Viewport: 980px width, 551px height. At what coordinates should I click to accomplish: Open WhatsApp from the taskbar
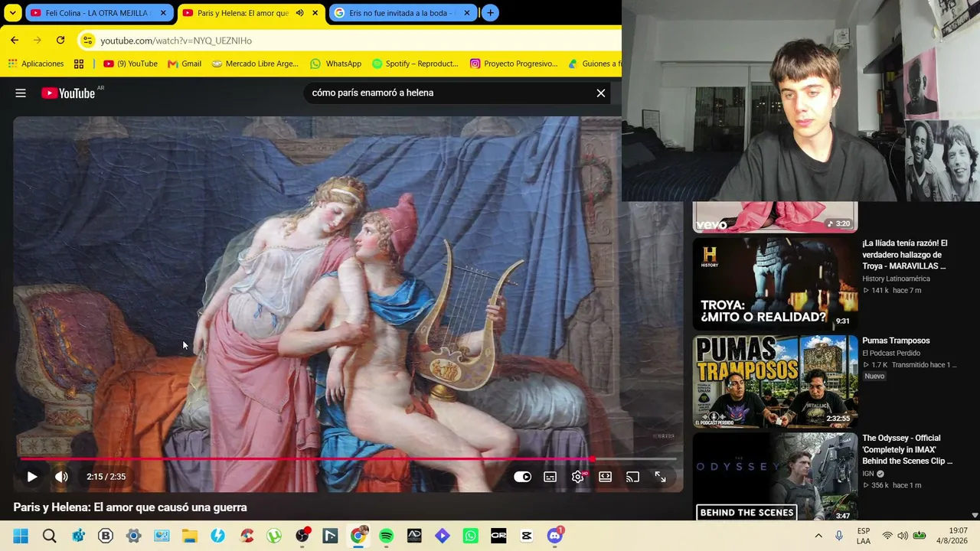(x=470, y=536)
